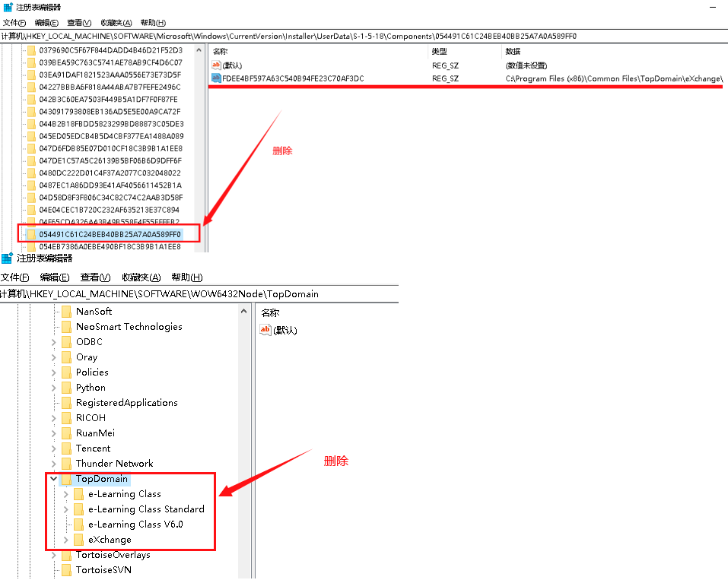
Task: Click the eXchange subkey folder icon
Action: point(79,540)
